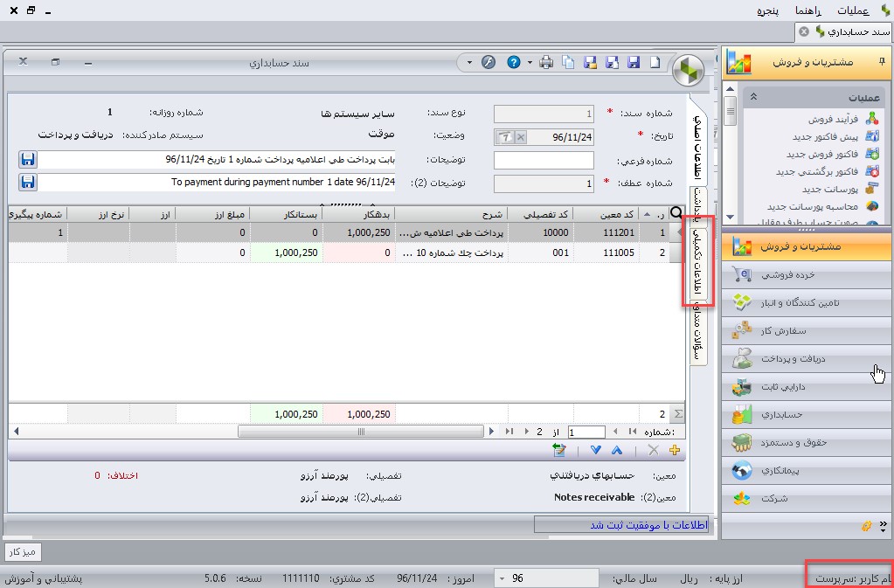The image size is (894, 588).
Task: Save the توضیحات description text
Action: [x=28, y=160]
